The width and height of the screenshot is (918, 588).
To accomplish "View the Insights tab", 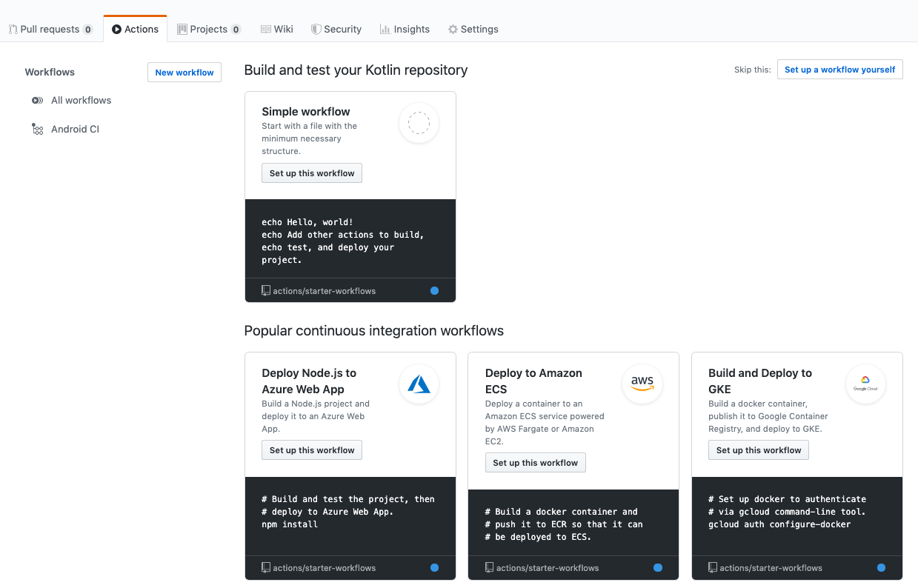I will tap(405, 29).
